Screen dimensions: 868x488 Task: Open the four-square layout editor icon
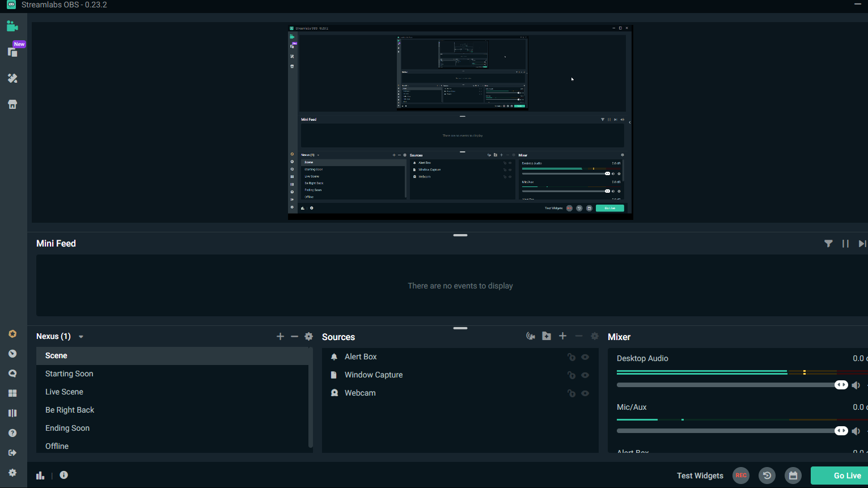12,393
